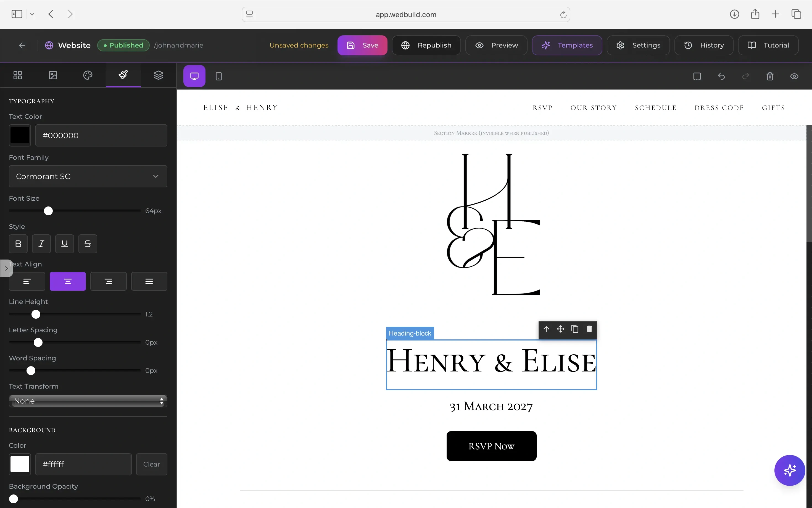Duplicate the heading-block with copy icon
812x508 pixels.
click(575, 329)
